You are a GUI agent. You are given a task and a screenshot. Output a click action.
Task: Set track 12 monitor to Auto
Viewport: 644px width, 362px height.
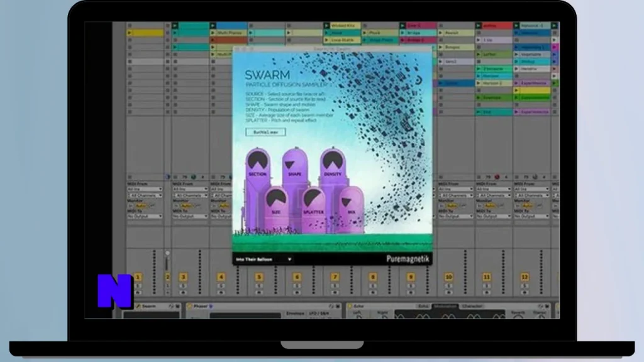click(527, 206)
